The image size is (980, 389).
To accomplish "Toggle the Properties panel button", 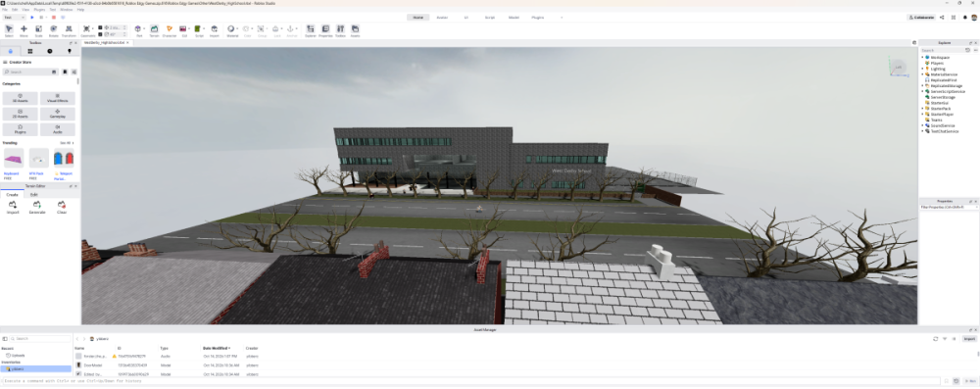I will coord(325,30).
